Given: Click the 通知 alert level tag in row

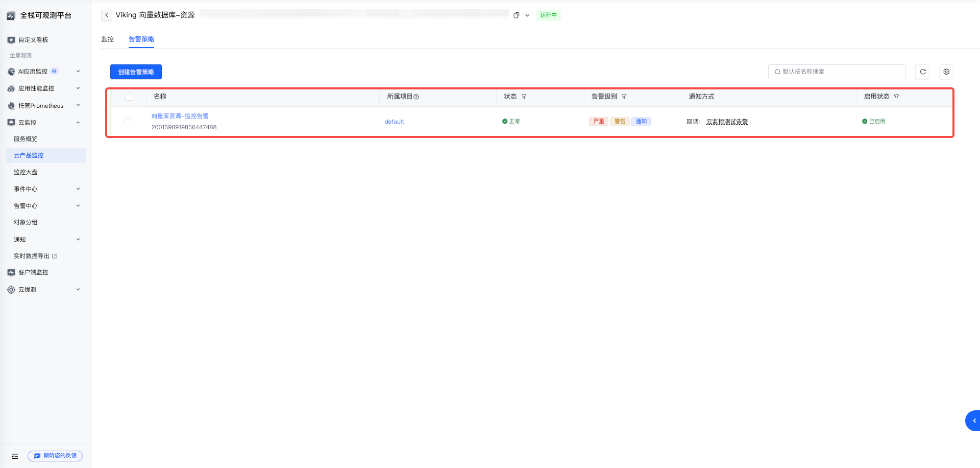Looking at the screenshot, I should [641, 122].
